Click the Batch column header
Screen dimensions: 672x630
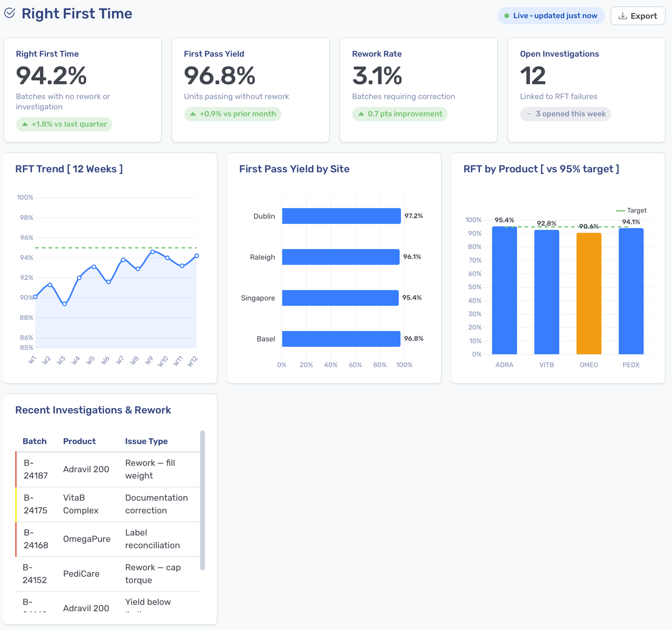[x=34, y=441]
